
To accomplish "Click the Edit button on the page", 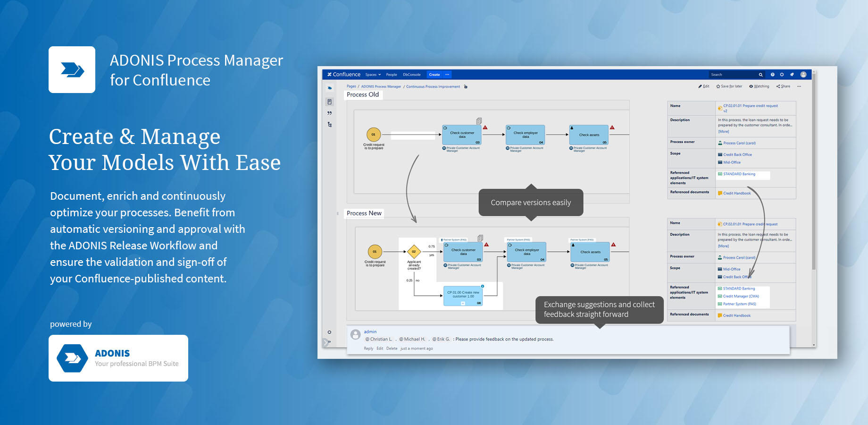I will [x=705, y=86].
